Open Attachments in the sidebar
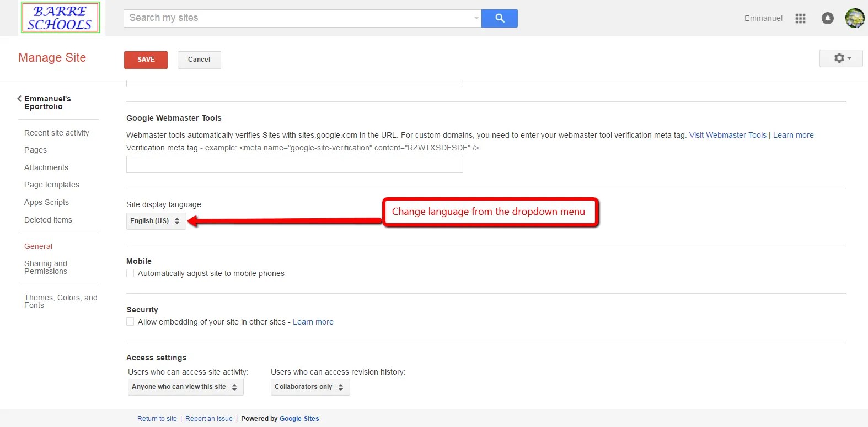868x427 pixels. (46, 167)
